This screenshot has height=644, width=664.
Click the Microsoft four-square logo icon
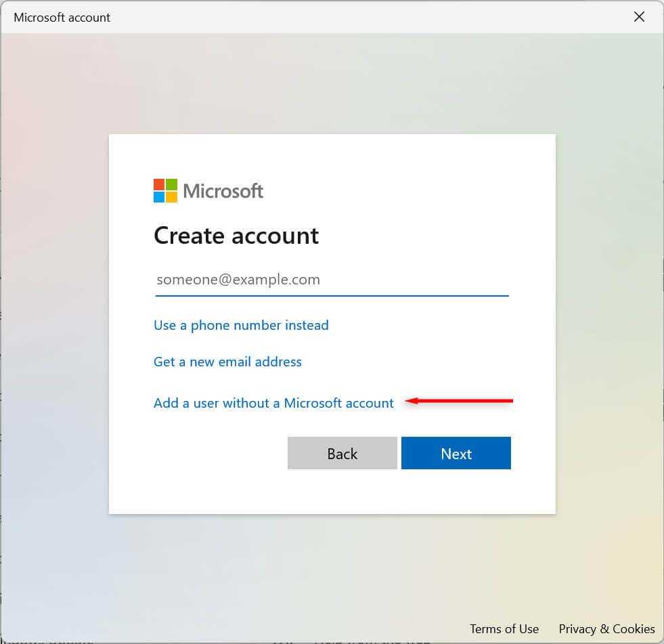[x=165, y=191]
